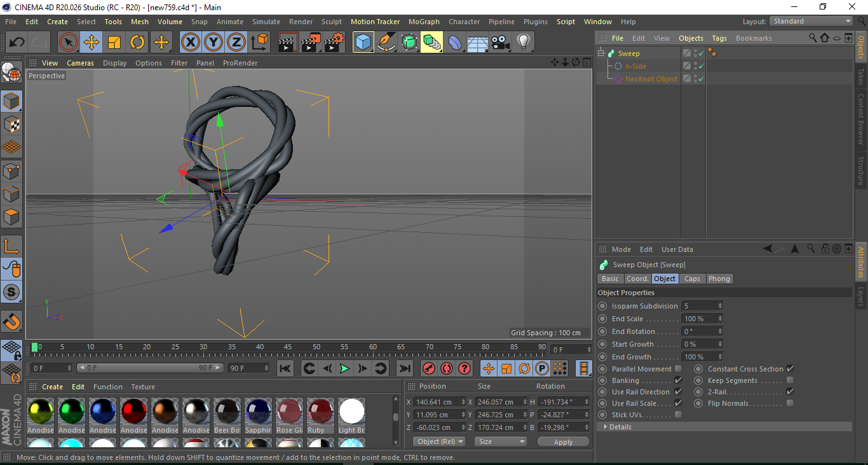Switch to Model mode

coord(11,101)
